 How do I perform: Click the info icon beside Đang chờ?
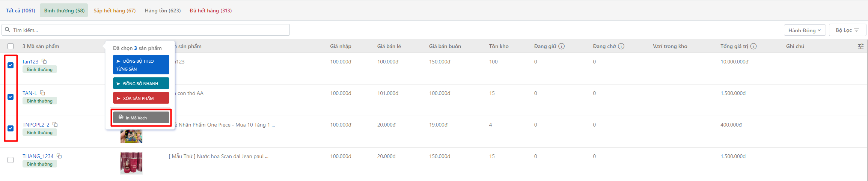pos(621,46)
